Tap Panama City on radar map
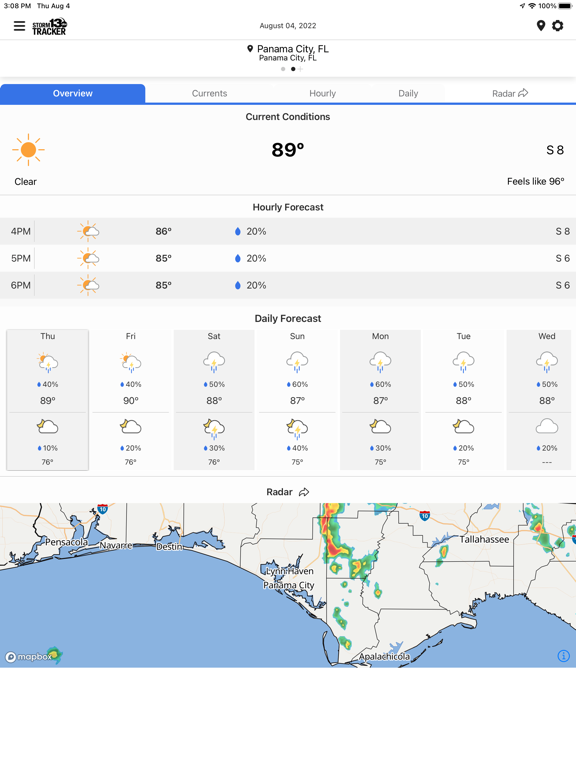The width and height of the screenshot is (576, 768). (x=288, y=585)
